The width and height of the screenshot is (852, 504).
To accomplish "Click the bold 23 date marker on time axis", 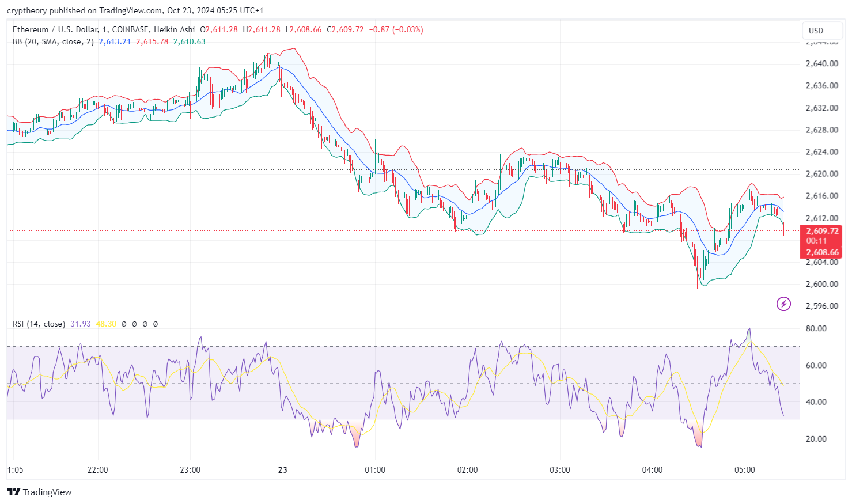I will point(282,469).
